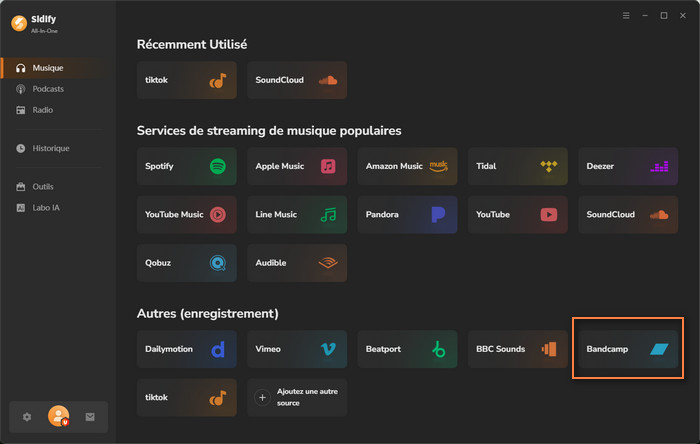Open Labo IA in the sidebar
This screenshot has width=700, height=444.
point(47,207)
